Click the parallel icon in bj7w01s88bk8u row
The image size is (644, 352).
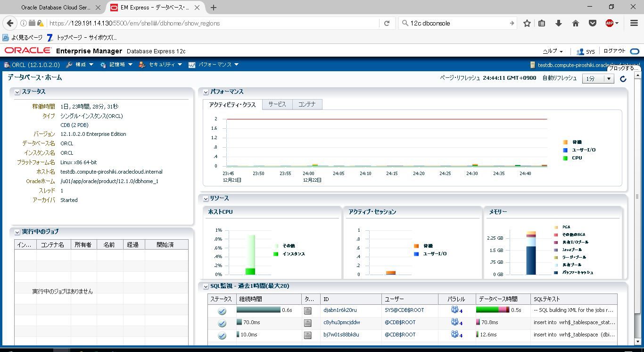[x=454, y=335]
